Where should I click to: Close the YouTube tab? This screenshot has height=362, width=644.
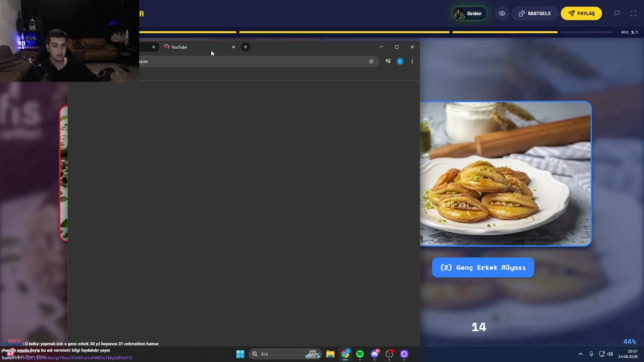click(x=233, y=47)
